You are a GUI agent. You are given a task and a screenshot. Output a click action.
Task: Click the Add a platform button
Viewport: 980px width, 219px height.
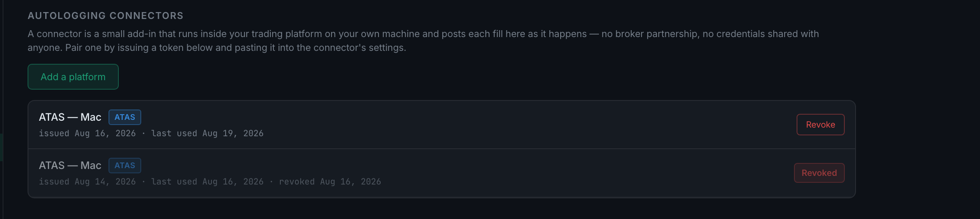pos(73,77)
